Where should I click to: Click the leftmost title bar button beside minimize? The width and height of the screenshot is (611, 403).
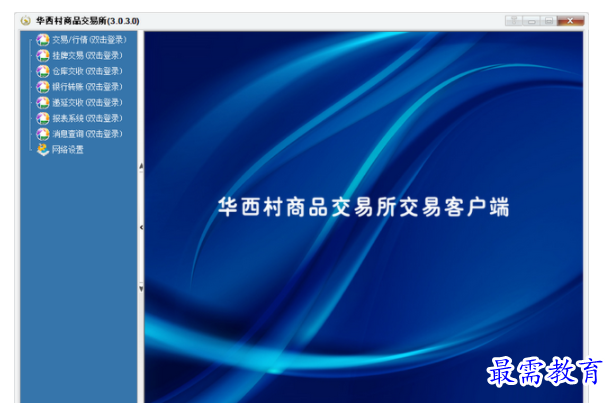pos(514,21)
